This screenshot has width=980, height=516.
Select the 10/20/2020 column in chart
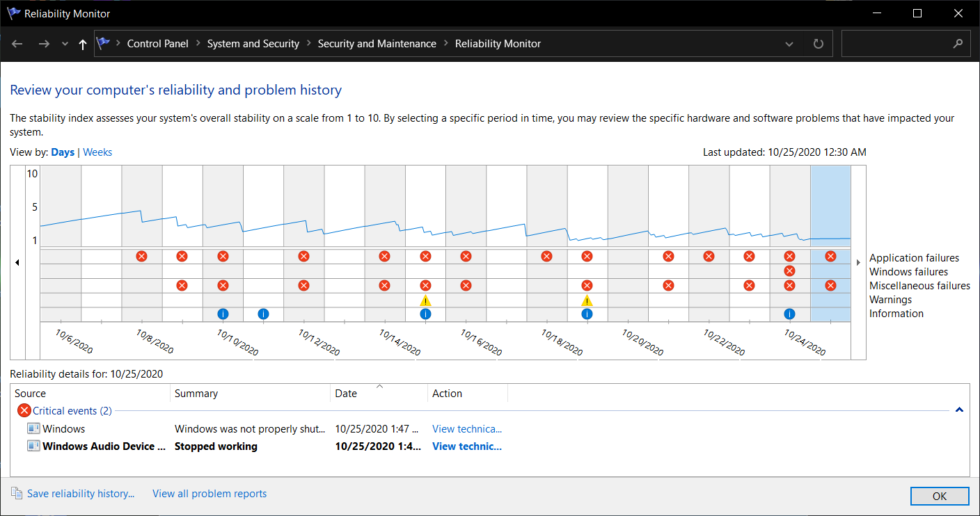[628, 243]
